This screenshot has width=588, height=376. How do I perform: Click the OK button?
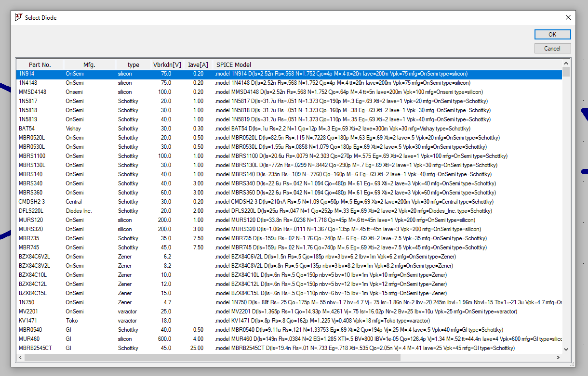552,34
